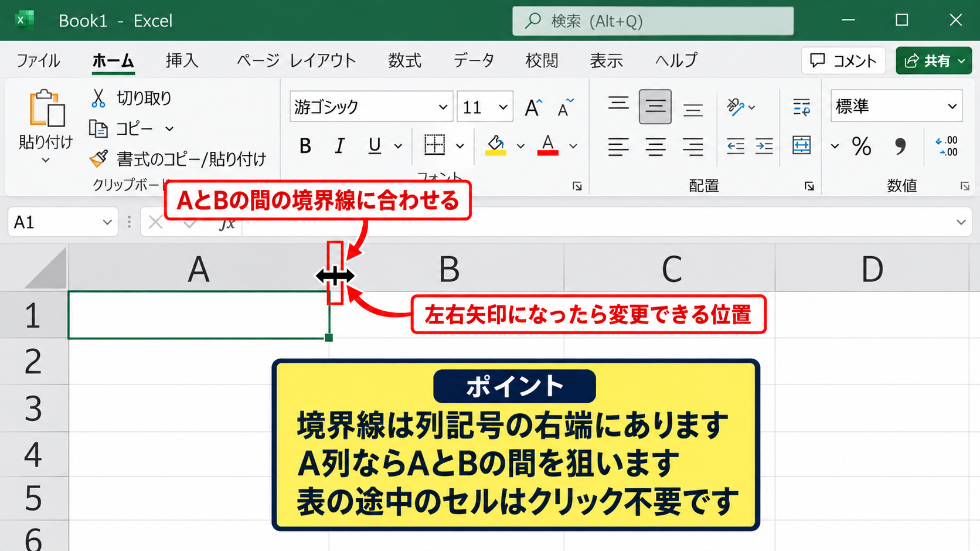The width and height of the screenshot is (980, 551).
Task: Wrap text in cell
Action: coord(801,107)
